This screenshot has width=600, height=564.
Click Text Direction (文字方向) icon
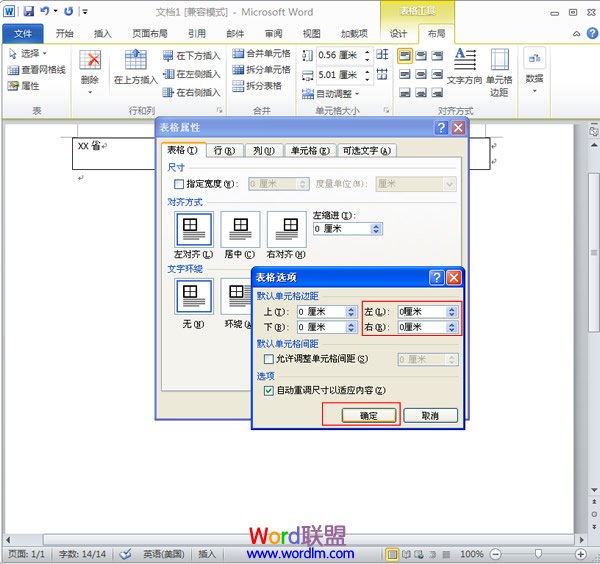pos(465,66)
